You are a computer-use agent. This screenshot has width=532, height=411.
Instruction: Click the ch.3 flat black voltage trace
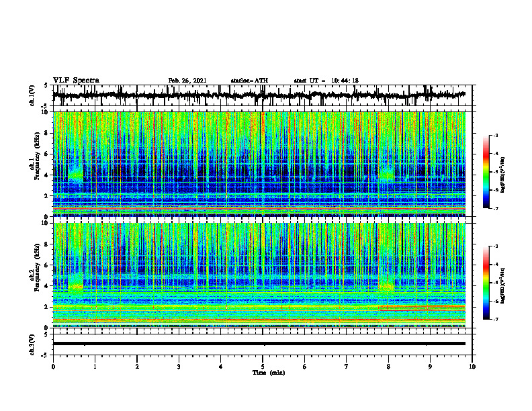[x=259, y=344]
